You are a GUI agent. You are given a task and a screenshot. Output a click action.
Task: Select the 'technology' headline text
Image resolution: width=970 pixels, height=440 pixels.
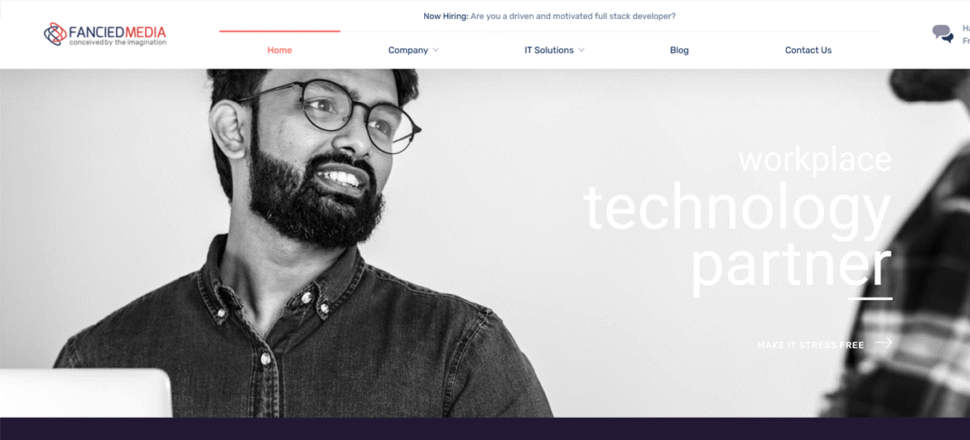(737, 210)
